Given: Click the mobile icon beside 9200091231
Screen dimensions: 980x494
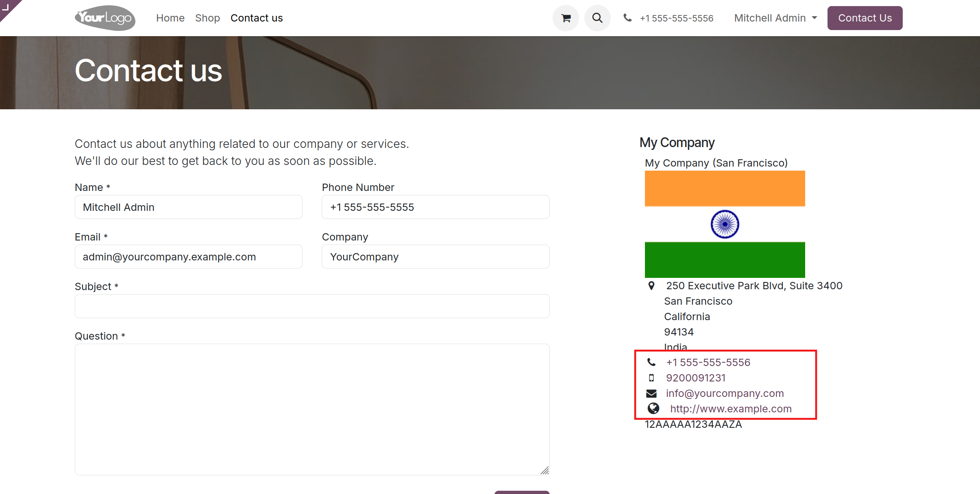Looking at the screenshot, I should pyautogui.click(x=651, y=378).
